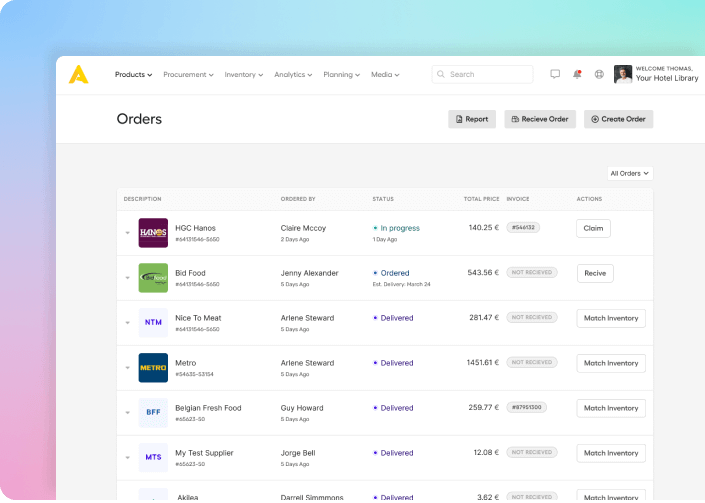Click the MTS supplier logo
This screenshot has width=705, height=503.
coord(153,458)
